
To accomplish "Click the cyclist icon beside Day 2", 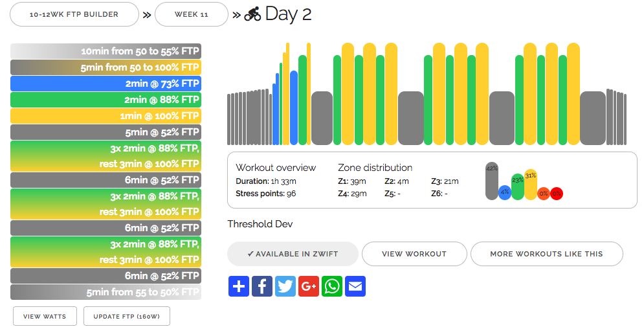I will pyautogui.click(x=252, y=14).
